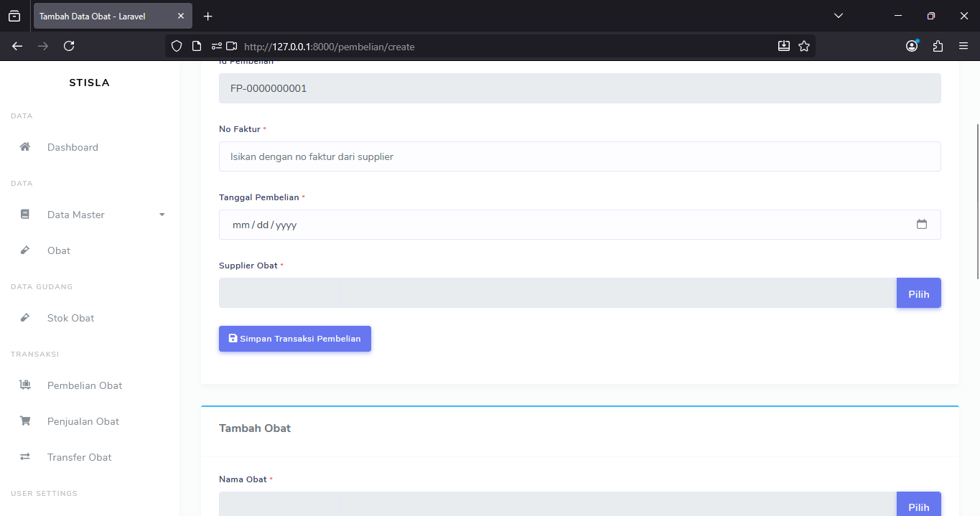The image size is (980, 516).
Task: Click the No Faktur input field
Action: [579, 156]
